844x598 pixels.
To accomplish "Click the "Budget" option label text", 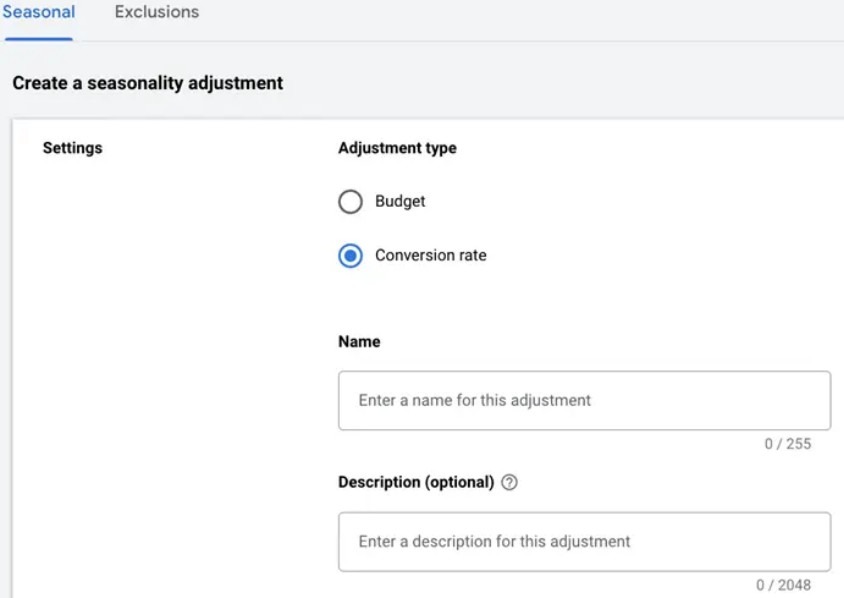I will point(400,201).
